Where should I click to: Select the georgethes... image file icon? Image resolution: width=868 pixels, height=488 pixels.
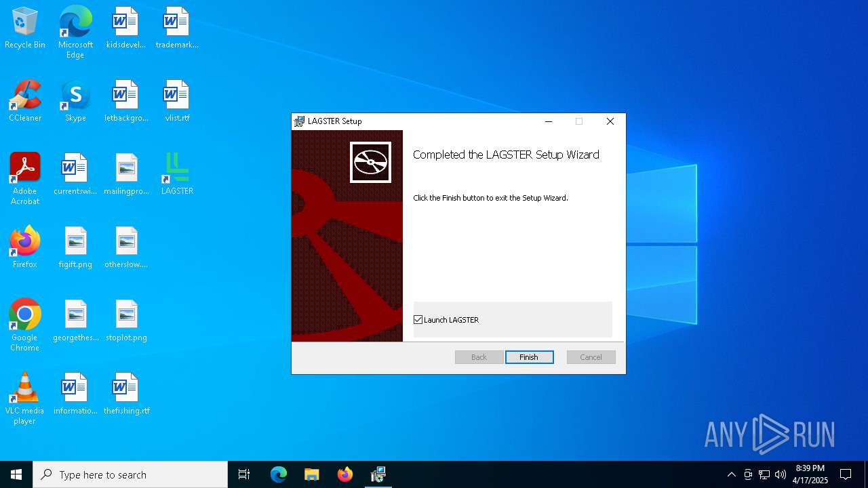pos(75,321)
